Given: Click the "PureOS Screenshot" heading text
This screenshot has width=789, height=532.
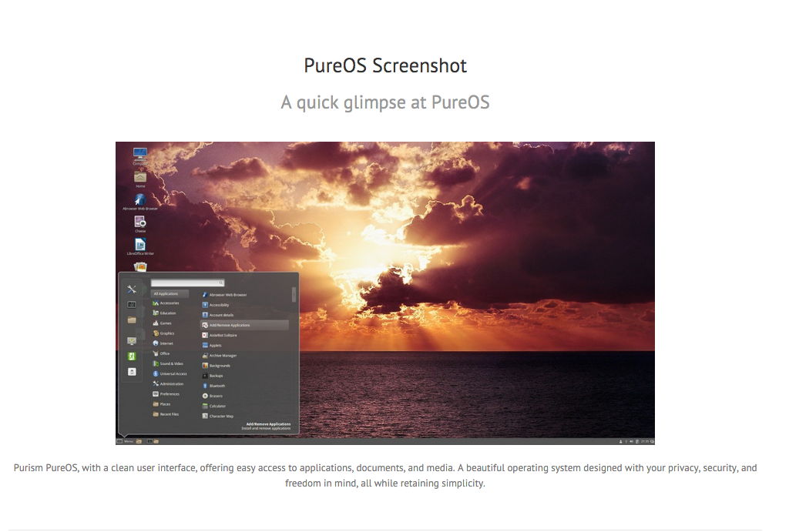Looking at the screenshot, I should 385,66.
